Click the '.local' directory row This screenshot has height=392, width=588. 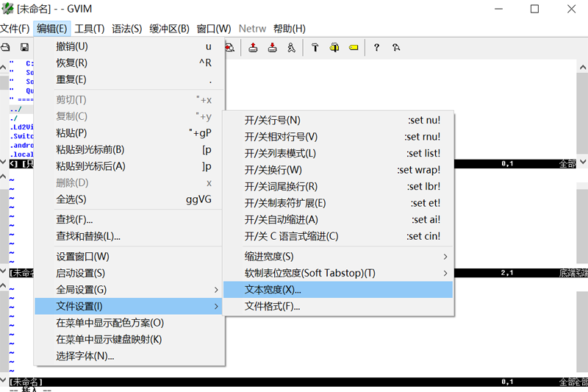[x=22, y=154]
